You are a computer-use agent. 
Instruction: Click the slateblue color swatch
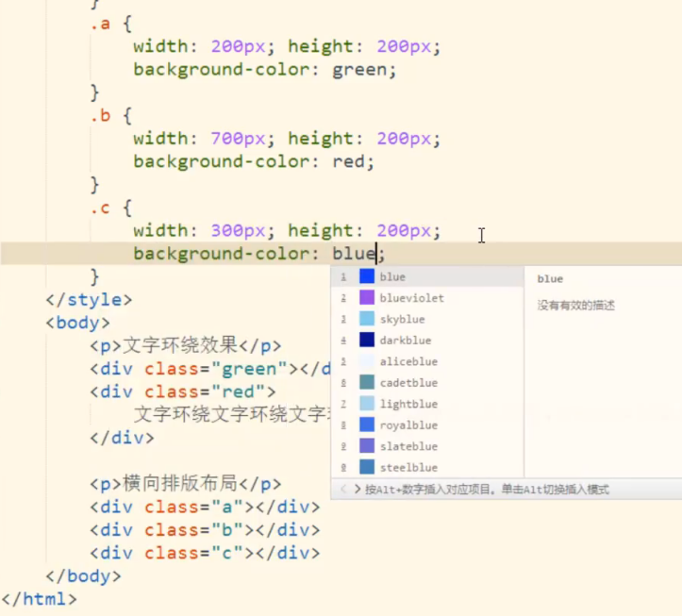tap(367, 446)
